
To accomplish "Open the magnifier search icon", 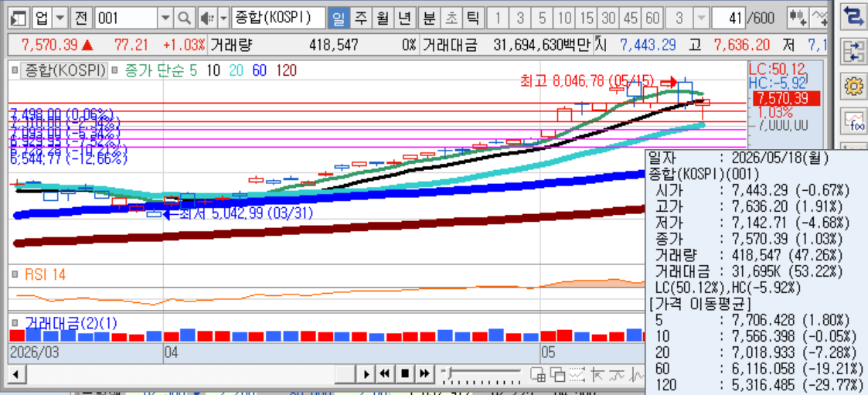I will point(184,19).
